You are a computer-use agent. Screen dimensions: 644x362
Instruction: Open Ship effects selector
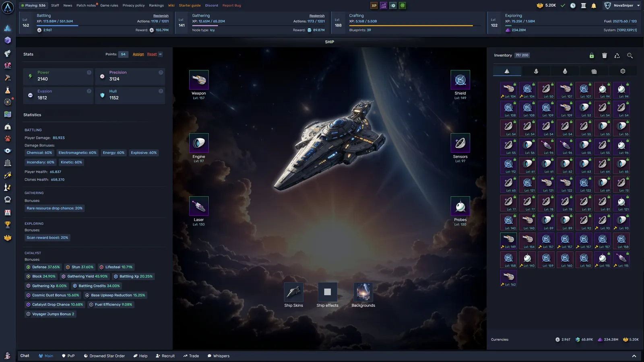point(327,292)
